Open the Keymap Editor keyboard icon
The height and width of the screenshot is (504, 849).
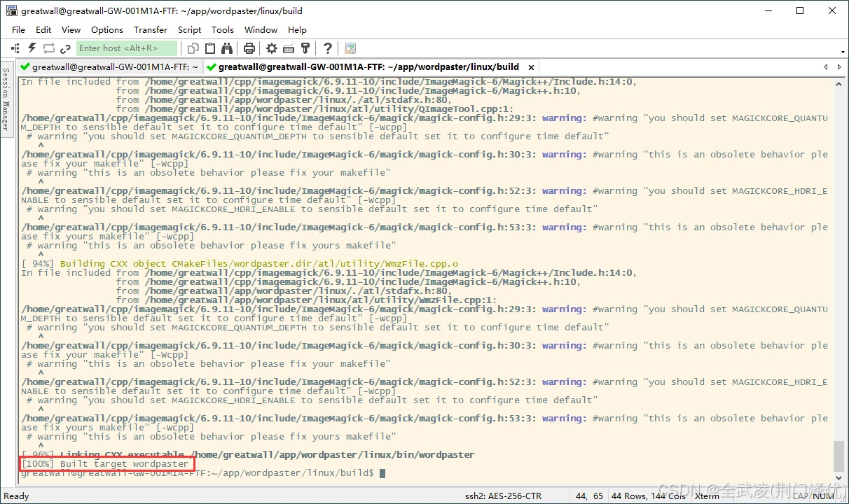[x=289, y=48]
